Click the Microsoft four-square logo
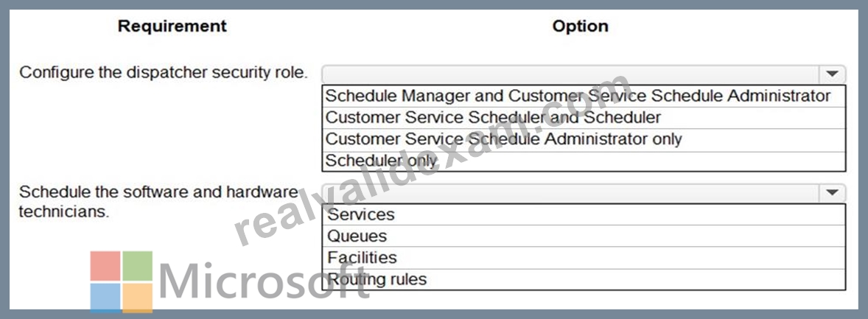Viewport: 868px width, 319px height. (122, 282)
